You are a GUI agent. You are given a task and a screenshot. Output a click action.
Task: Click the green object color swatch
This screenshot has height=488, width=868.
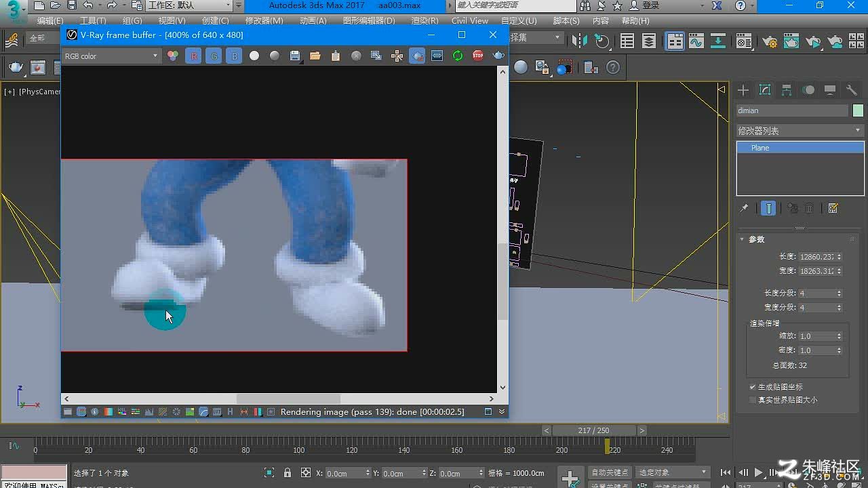coord(858,110)
